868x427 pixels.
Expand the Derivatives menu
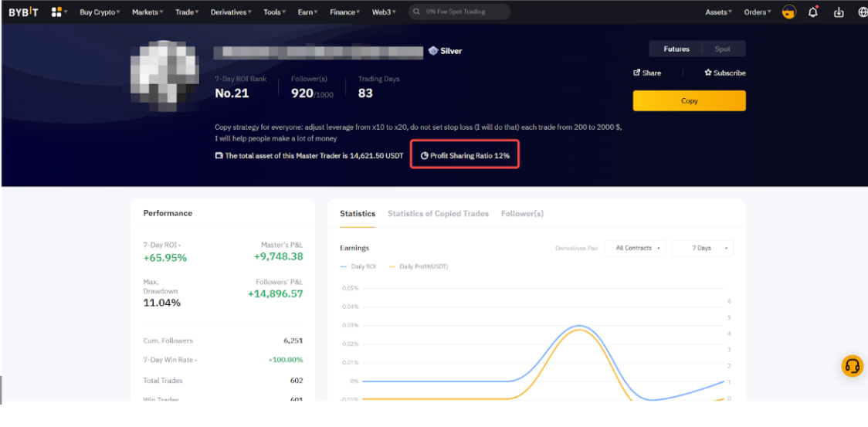point(232,12)
